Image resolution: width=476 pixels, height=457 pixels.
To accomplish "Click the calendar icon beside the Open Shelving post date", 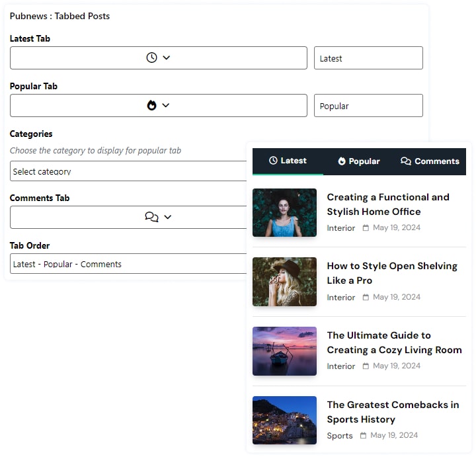I will point(366,297).
